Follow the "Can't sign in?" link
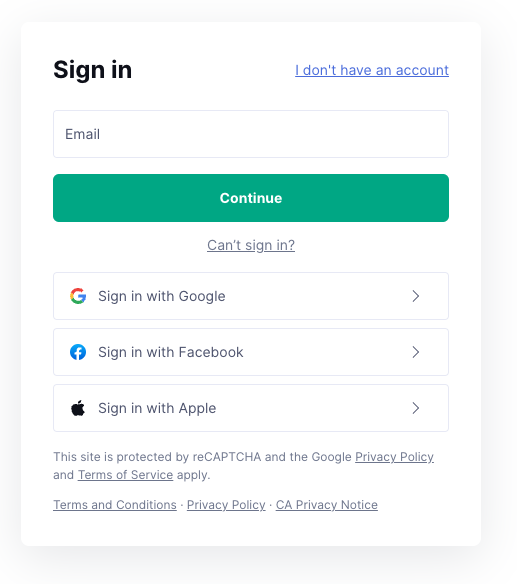The height and width of the screenshot is (584, 517). click(x=251, y=245)
